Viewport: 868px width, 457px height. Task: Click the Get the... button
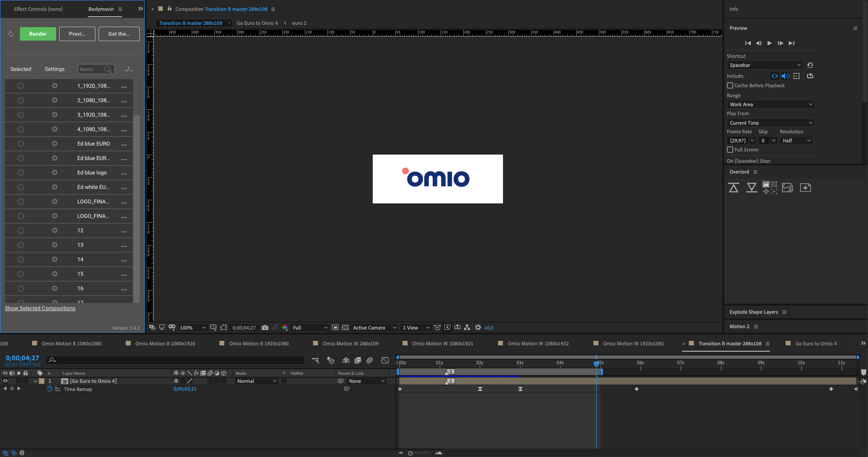119,34
